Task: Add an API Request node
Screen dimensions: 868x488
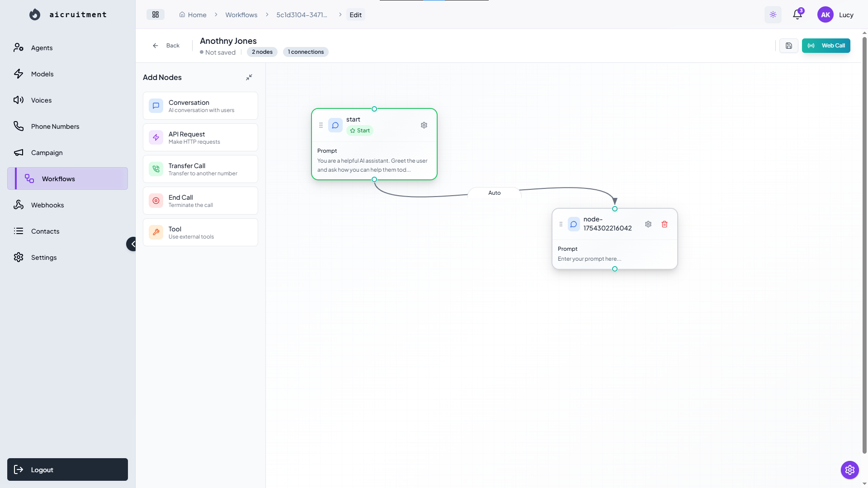Action: pyautogui.click(x=200, y=137)
